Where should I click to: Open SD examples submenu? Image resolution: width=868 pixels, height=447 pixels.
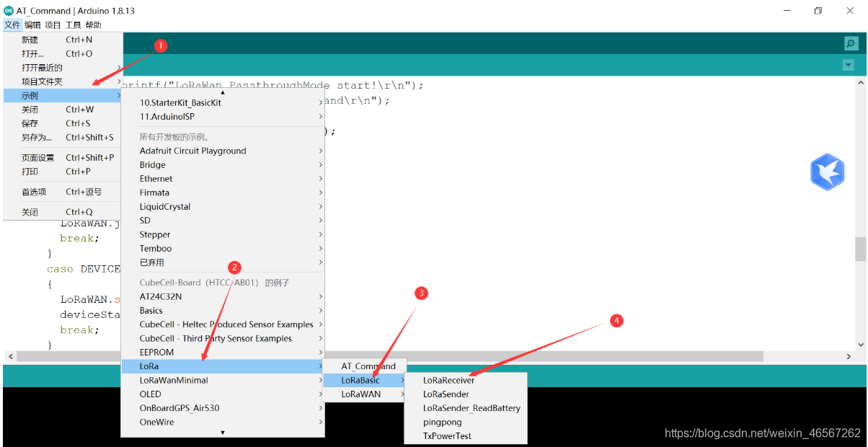[223, 221]
